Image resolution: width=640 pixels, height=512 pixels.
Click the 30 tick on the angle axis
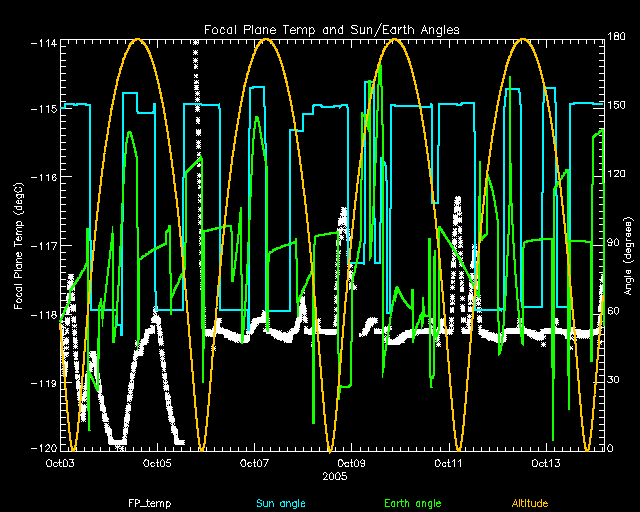click(x=614, y=380)
